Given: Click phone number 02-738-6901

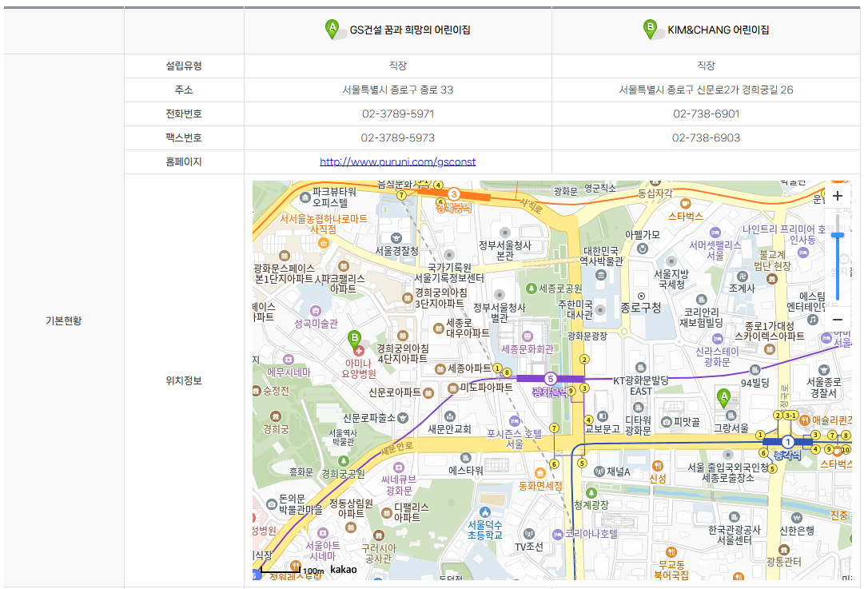Looking at the screenshot, I should click(x=706, y=114).
